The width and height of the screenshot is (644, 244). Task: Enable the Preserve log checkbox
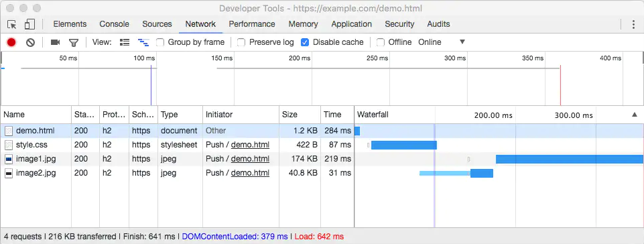click(241, 42)
